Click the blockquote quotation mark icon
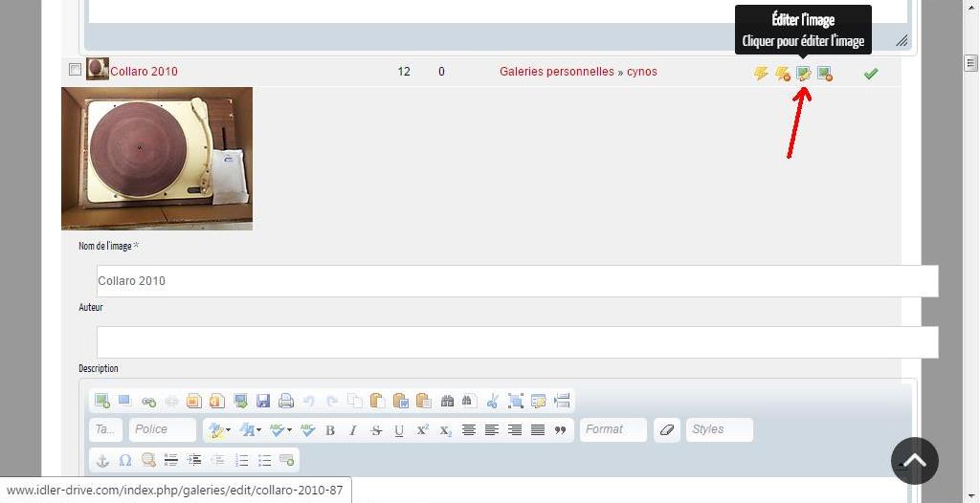Screen dimensions: 980x503 tap(561, 430)
